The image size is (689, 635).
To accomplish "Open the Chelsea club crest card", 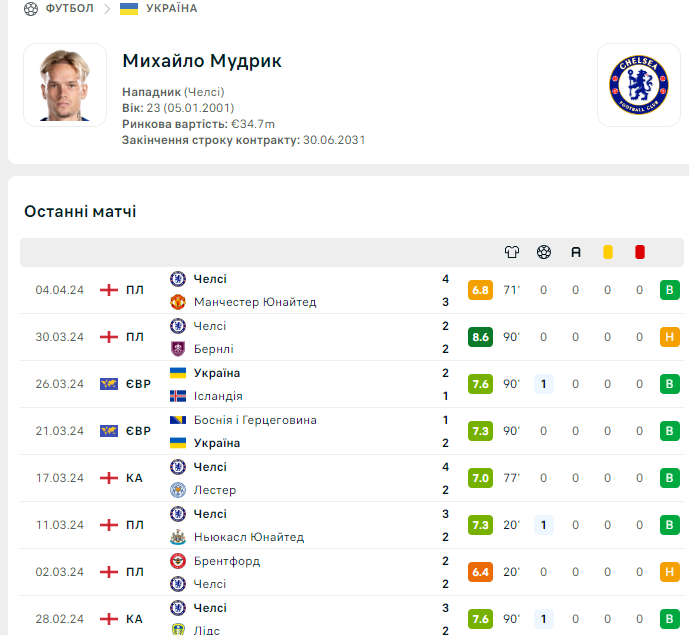I will [638, 85].
